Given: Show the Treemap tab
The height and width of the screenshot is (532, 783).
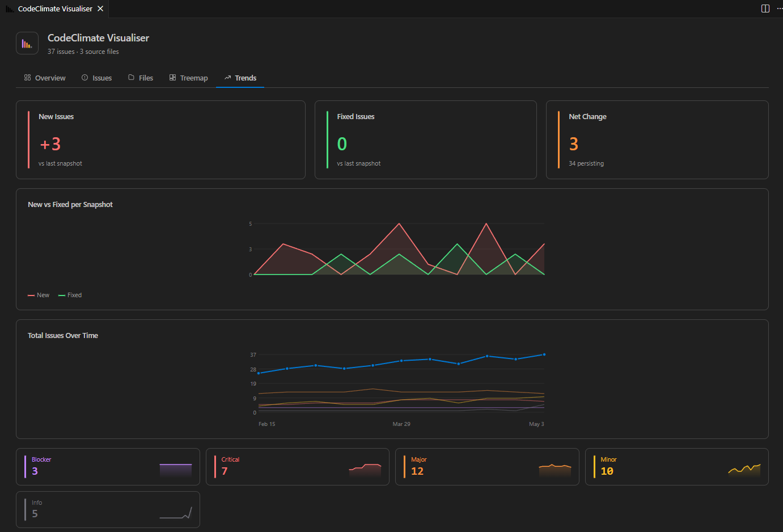Looking at the screenshot, I should click(189, 78).
